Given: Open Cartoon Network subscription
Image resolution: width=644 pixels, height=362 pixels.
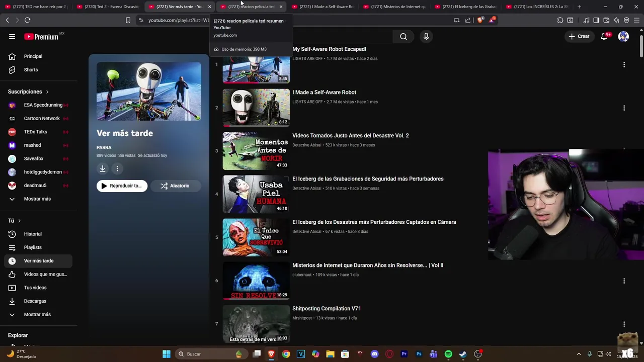Looking at the screenshot, I should point(38,119).
